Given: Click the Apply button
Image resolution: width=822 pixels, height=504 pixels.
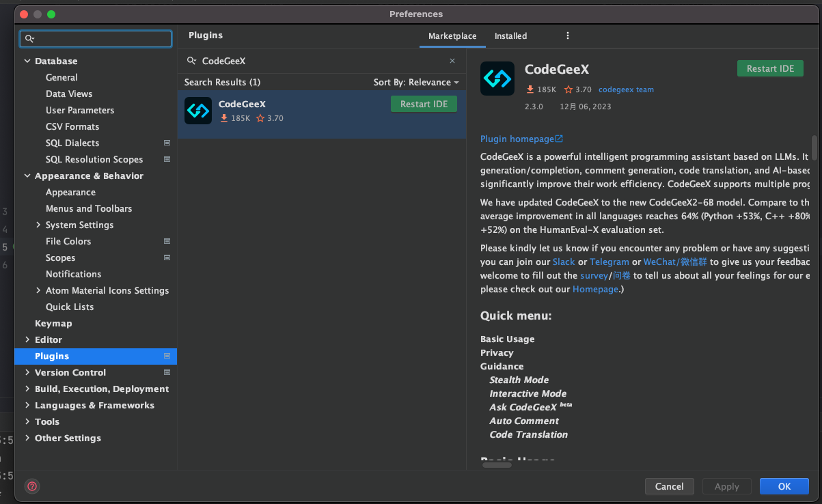Looking at the screenshot, I should pos(726,486).
